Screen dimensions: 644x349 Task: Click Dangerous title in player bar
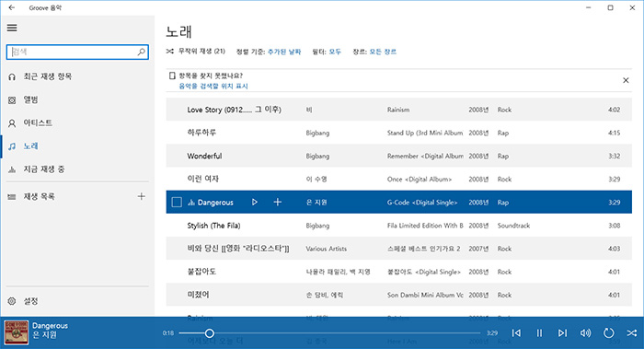[50, 326]
